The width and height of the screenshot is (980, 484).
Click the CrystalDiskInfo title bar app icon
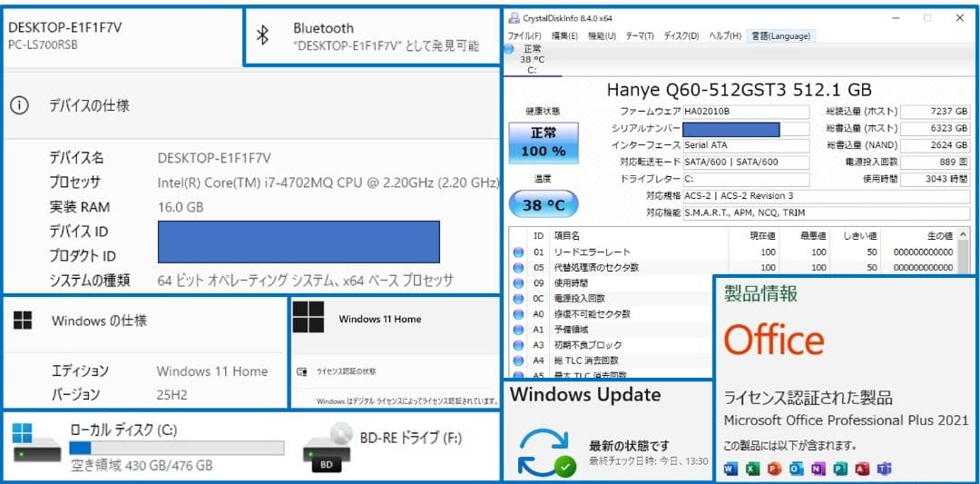point(514,18)
